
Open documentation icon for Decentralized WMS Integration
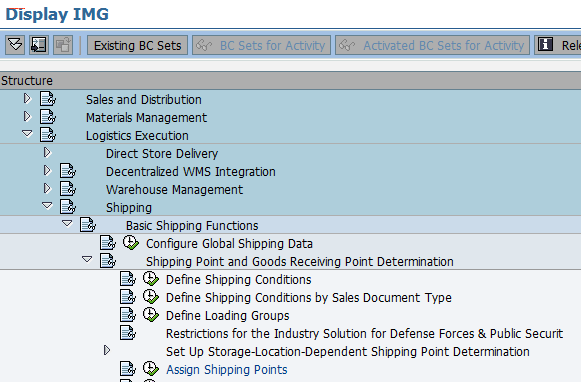[x=68, y=171]
